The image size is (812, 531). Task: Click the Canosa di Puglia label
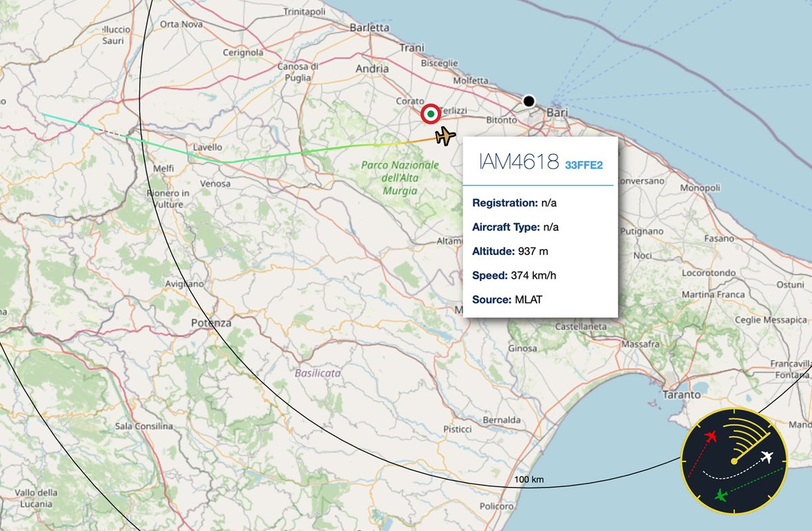(298, 71)
